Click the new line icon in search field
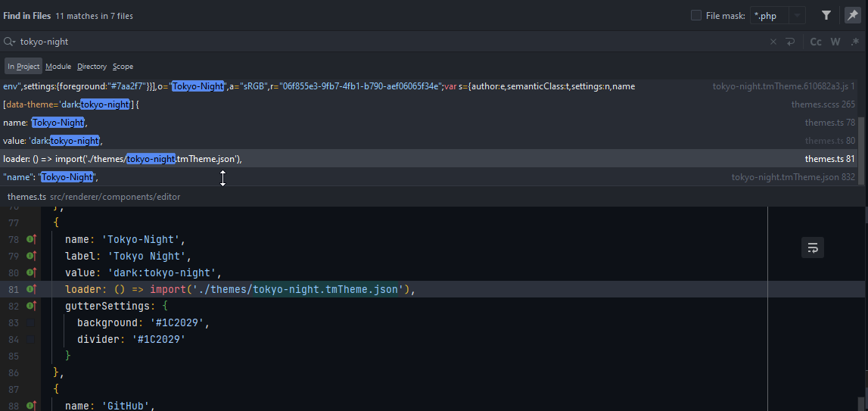 pos(790,42)
